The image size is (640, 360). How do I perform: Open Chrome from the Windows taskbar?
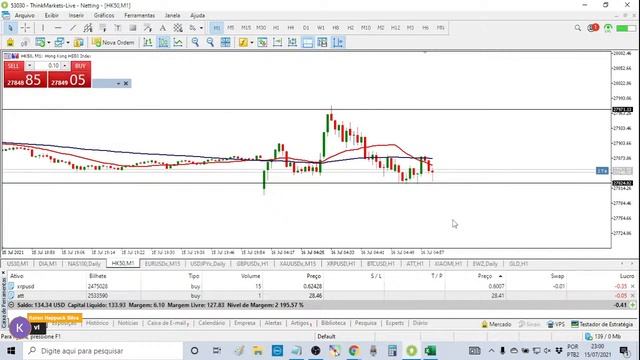[354, 351]
